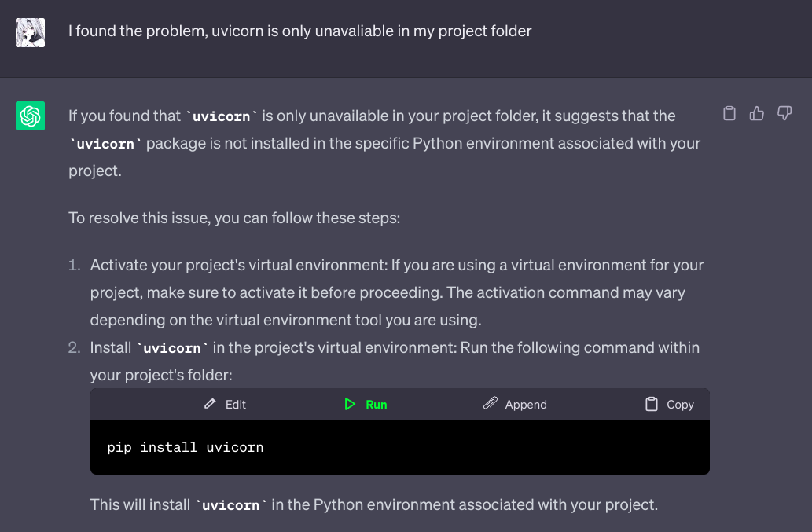Click the first inline uvicorn code in the reply
This screenshot has height=532, width=812.
222,116
